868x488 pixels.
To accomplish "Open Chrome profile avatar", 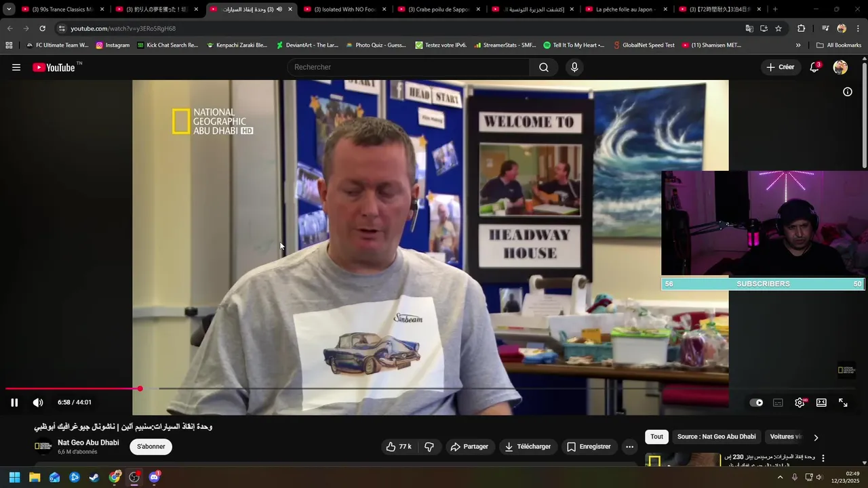I will point(842,28).
